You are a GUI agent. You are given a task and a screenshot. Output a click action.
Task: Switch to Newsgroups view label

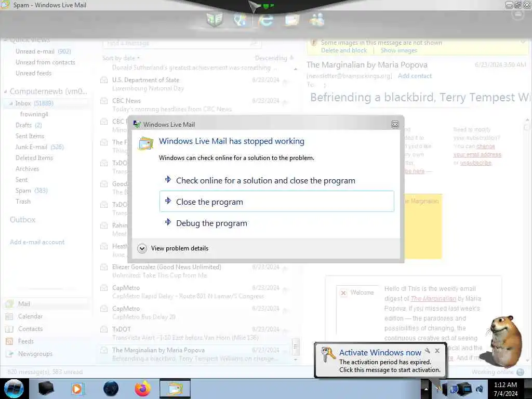tap(35, 354)
